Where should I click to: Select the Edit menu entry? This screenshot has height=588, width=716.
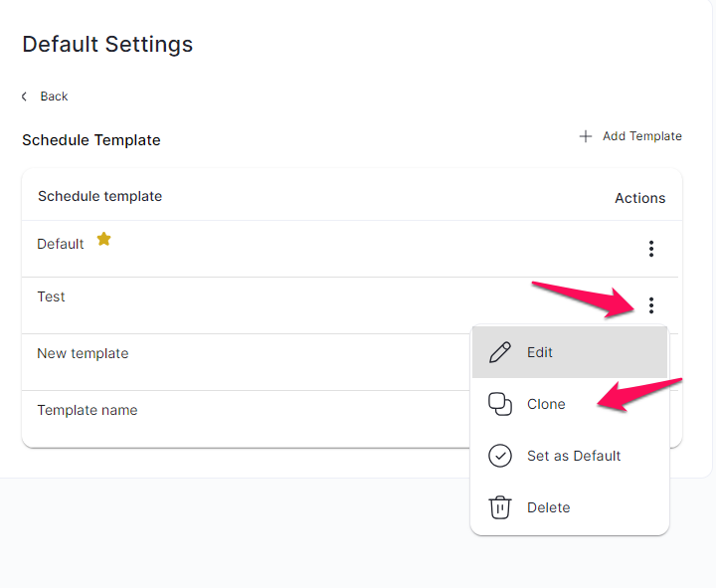[570, 352]
